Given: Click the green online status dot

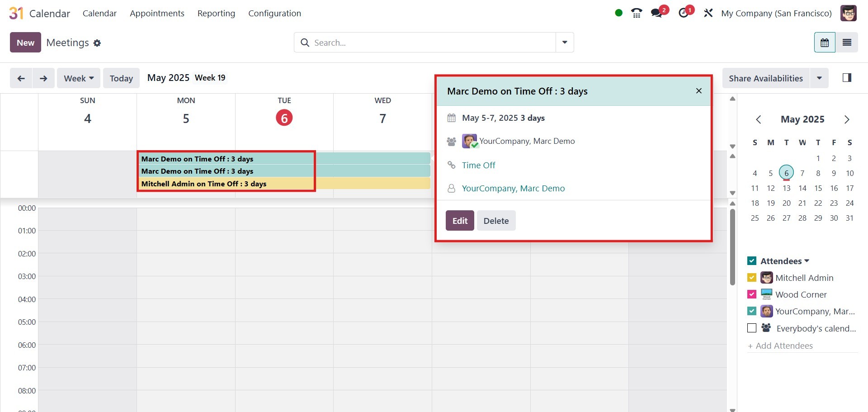Looking at the screenshot, I should click(619, 13).
